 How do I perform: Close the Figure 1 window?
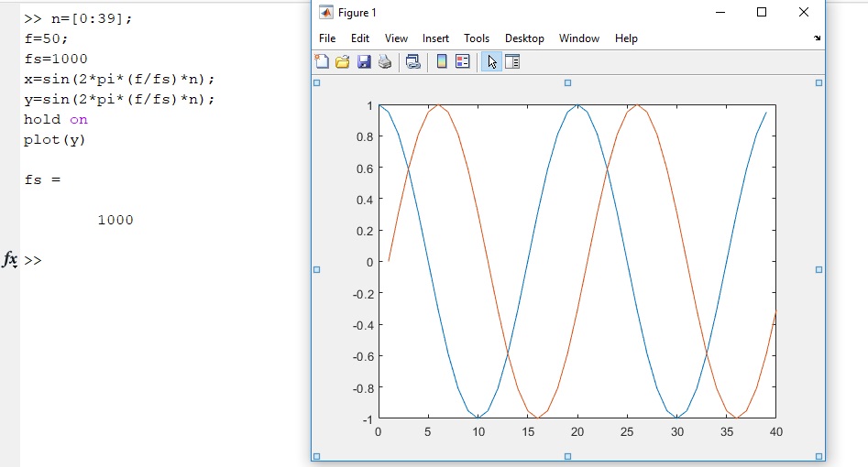(x=804, y=12)
